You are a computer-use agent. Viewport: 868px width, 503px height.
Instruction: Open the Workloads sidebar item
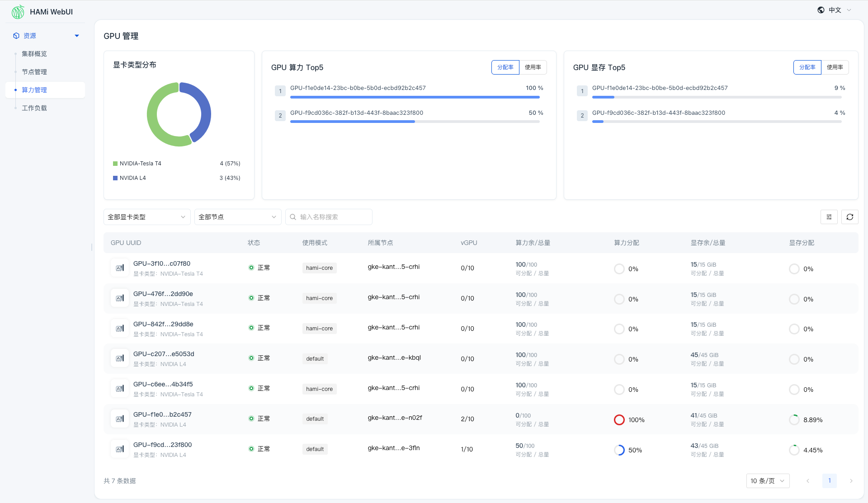tap(34, 108)
